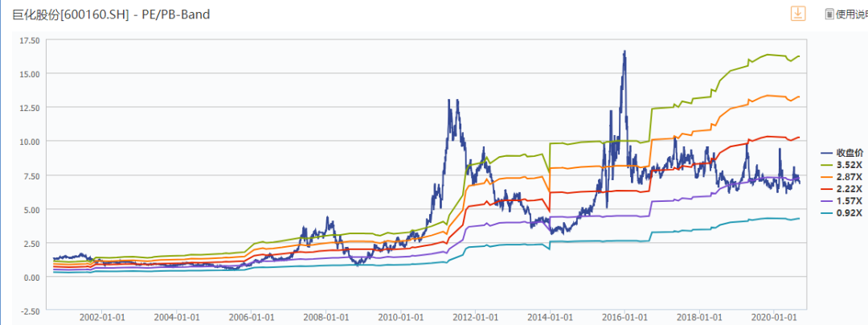This screenshot has width=868, height=325.
Task: Click the -2.50 y-axis value label
Action: (31, 311)
